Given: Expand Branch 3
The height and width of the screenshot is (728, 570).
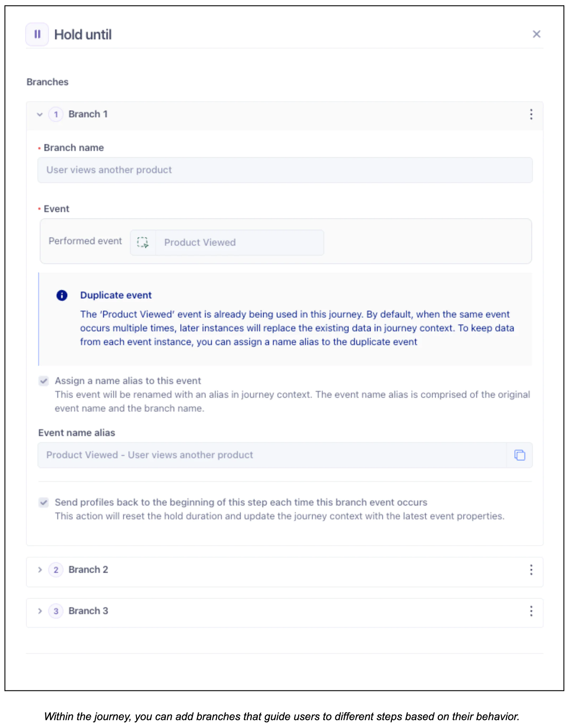Looking at the screenshot, I should point(40,611).
